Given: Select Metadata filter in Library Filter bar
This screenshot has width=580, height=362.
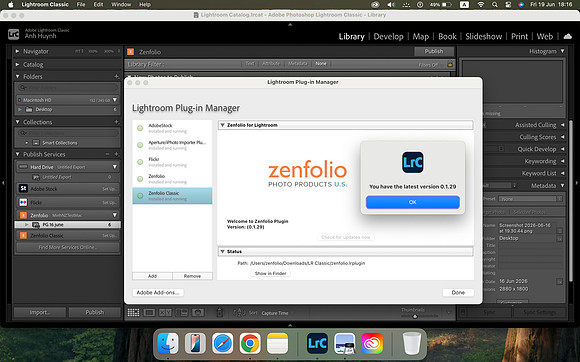Looking at the screenshot, I should [x=297, y=64].
